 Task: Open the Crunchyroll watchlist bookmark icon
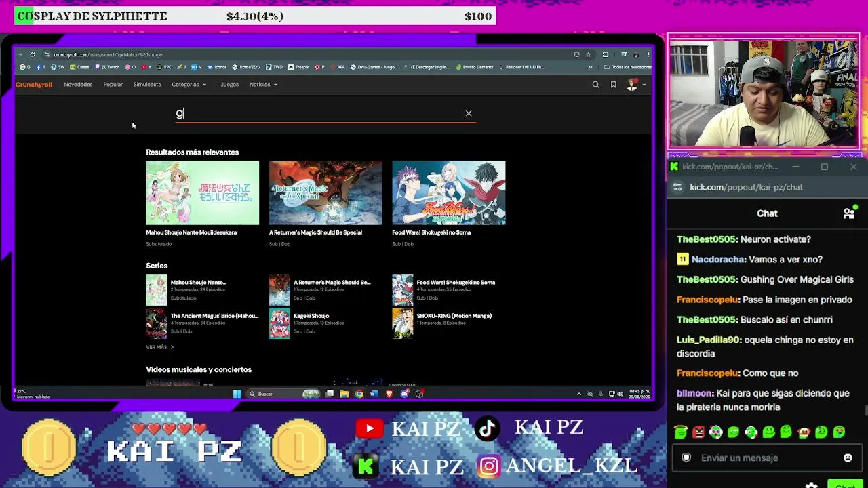[614, 85]
